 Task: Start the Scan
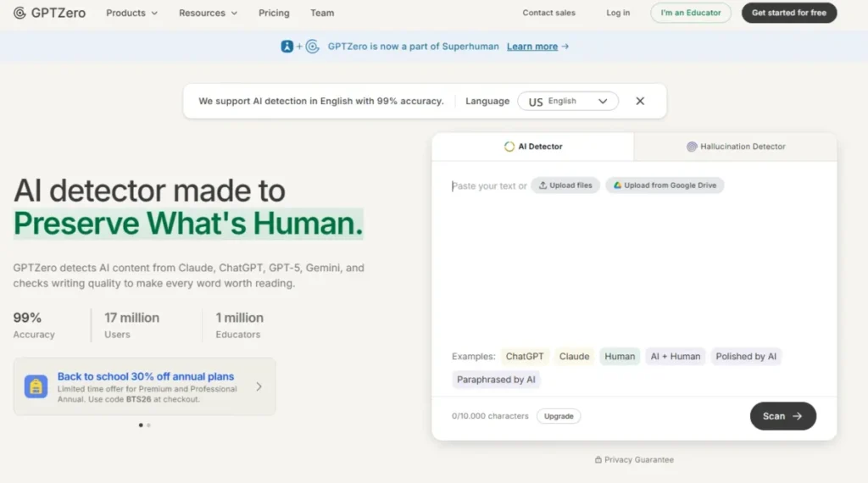782,416
